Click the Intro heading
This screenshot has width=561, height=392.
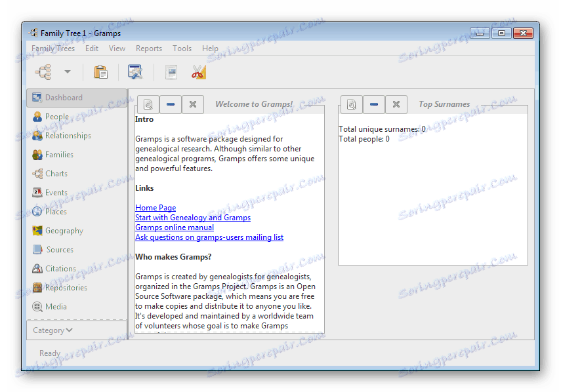(144, 119)
